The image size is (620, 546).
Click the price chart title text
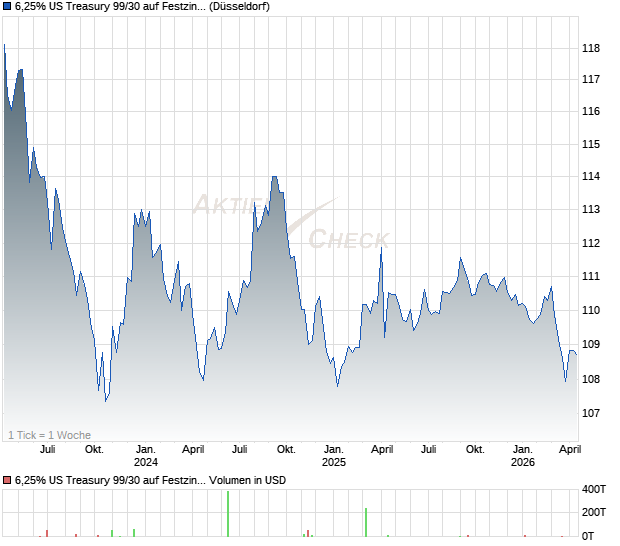(x=142, y=6)
